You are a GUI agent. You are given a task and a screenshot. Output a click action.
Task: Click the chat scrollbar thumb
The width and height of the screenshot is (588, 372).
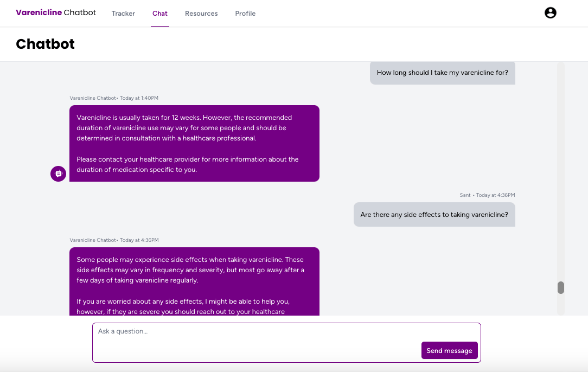(561, 287)
